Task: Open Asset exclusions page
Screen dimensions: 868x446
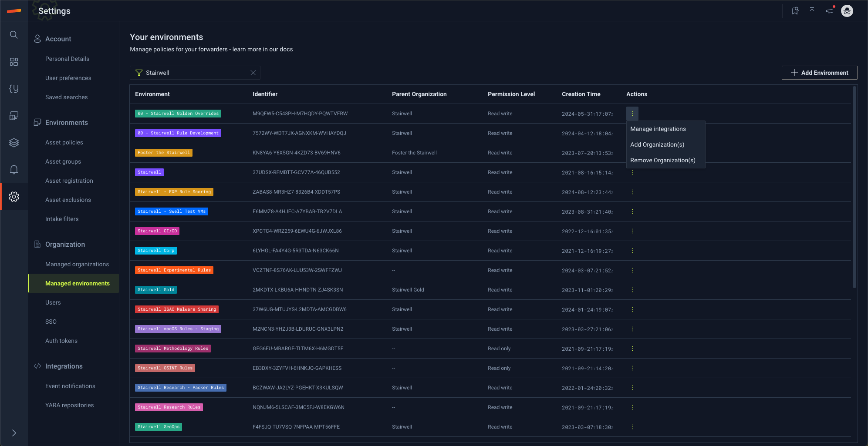Action: point(68,200)
